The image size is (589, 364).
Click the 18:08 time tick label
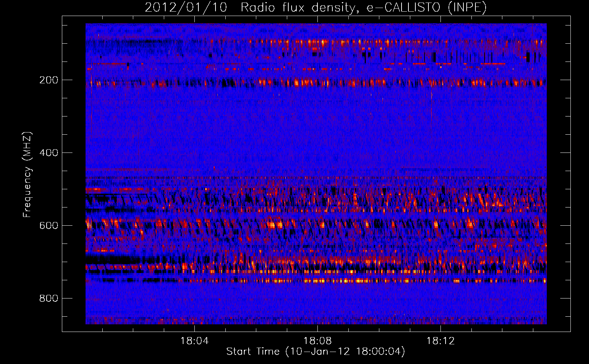point(318,341)
